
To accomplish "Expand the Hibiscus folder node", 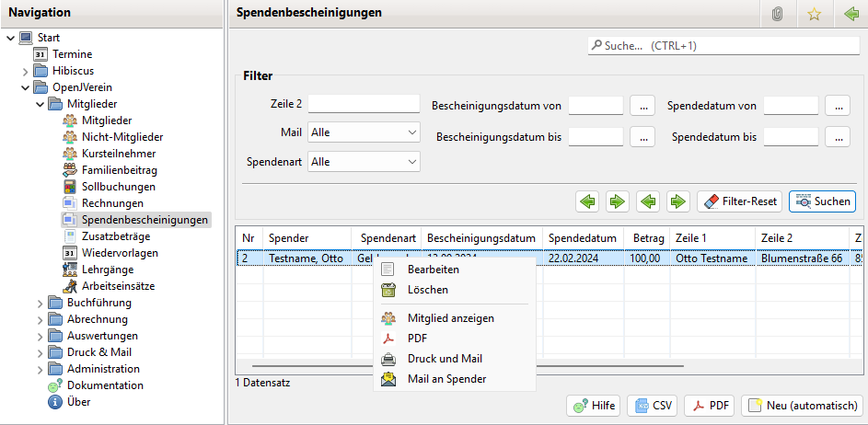I will 25,71.
